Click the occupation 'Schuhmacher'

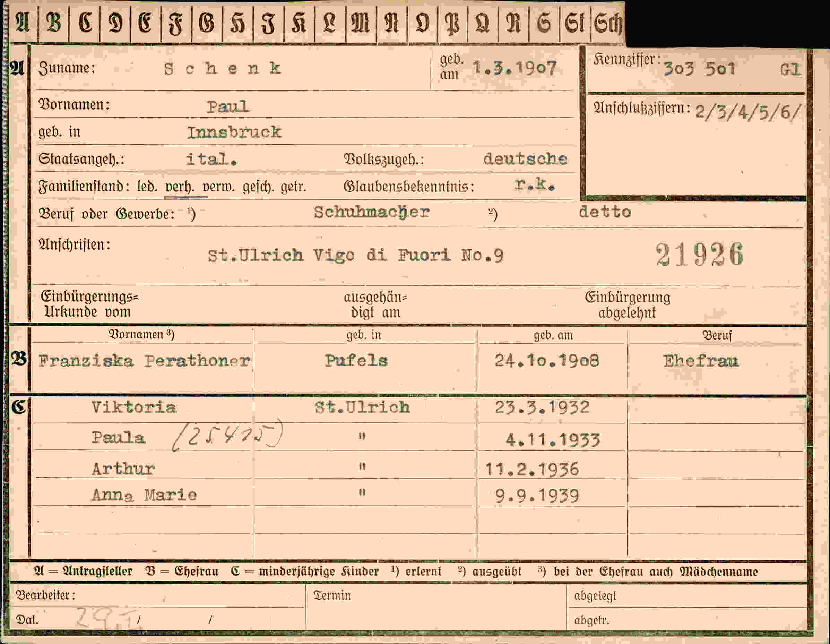point(371,212)
